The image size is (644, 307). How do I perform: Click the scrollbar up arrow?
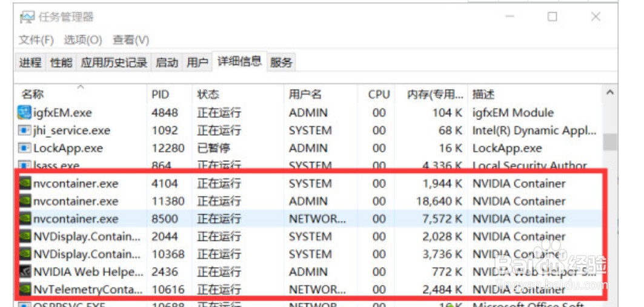pyautogui.click(x=610, y=93)
